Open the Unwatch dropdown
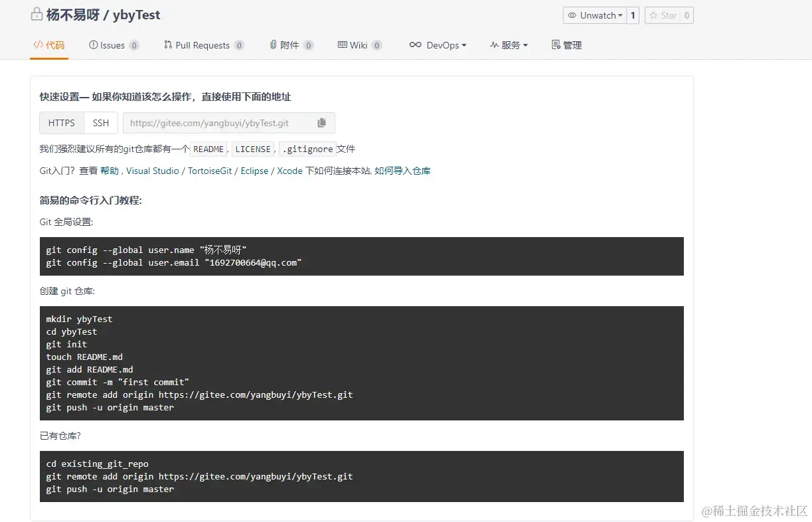Viewport: 812px width, 522px height. (594, 15)
